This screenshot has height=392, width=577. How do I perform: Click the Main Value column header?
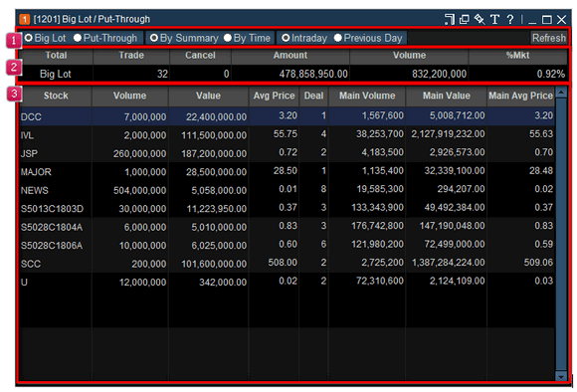coord(446,96)
